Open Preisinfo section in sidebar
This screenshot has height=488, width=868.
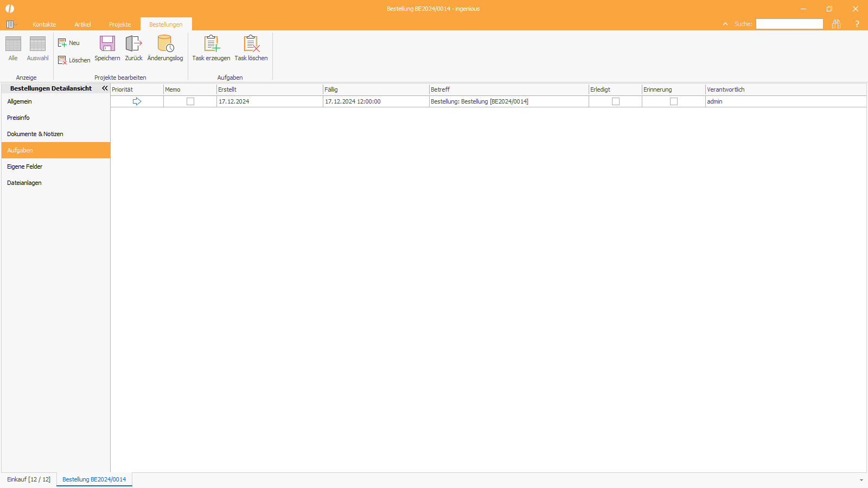[x=56, y=118]
